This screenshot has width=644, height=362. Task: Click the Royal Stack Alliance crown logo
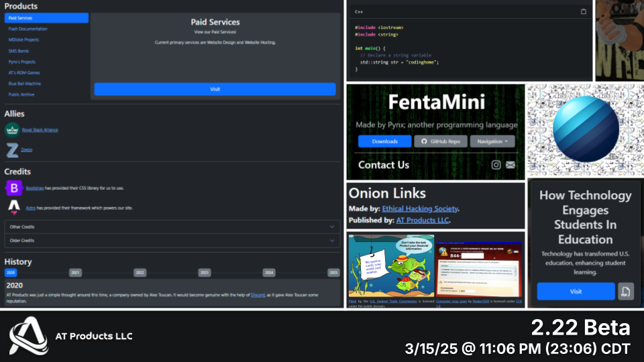pyautogui.click(x=12, y=129)
